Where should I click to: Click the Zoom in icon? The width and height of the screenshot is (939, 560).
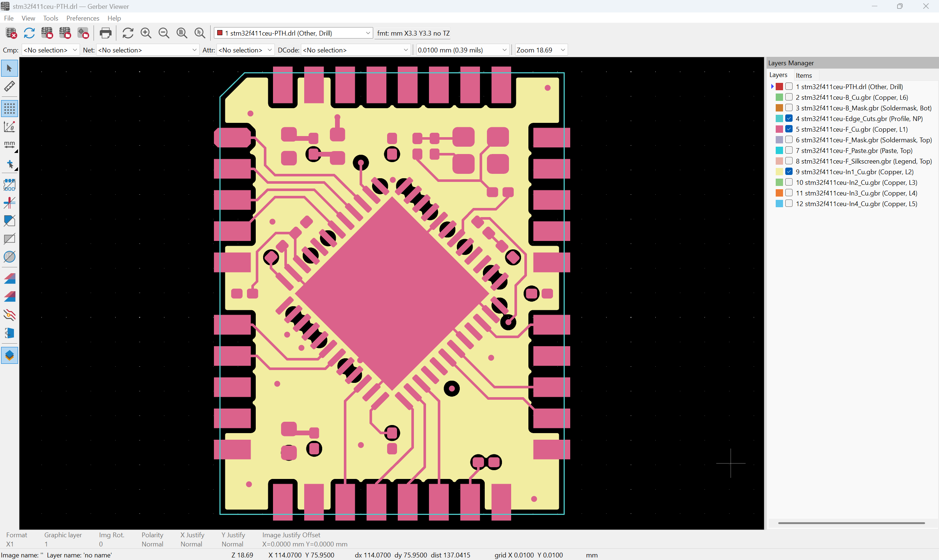(146, 33)
